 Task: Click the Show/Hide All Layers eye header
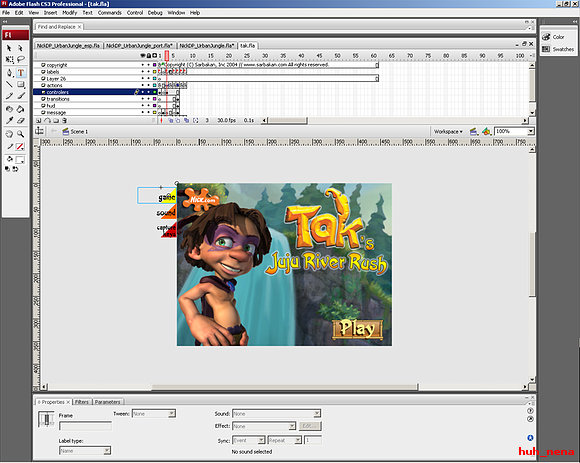point(143,56)
